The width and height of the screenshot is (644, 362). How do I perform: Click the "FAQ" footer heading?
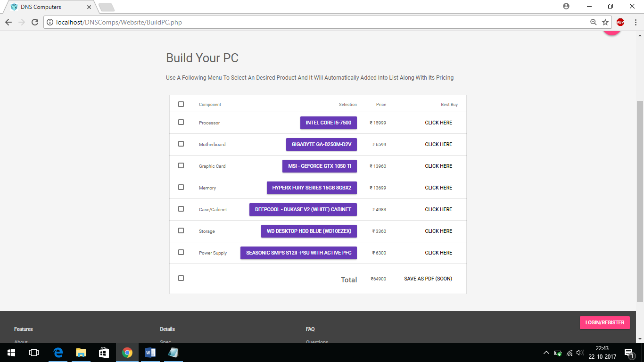(x=310, y=329)
